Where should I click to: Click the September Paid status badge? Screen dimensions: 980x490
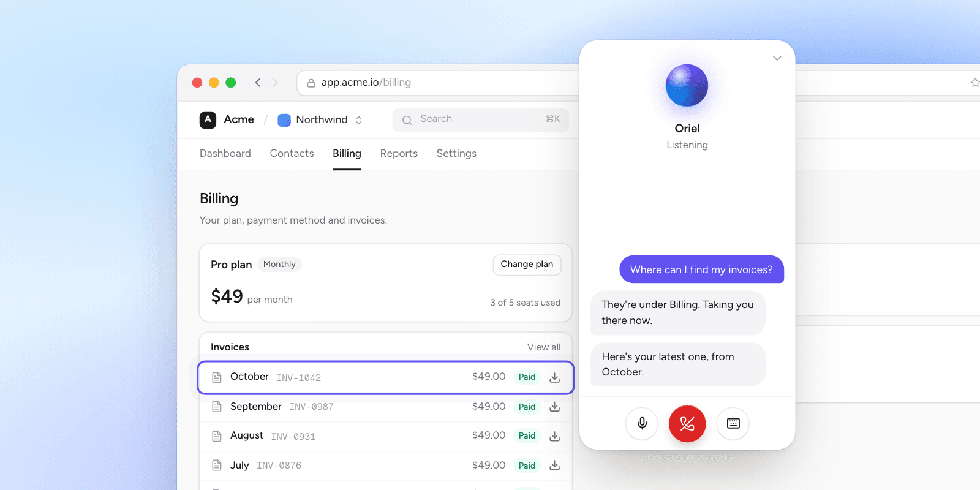pos(527,407)
